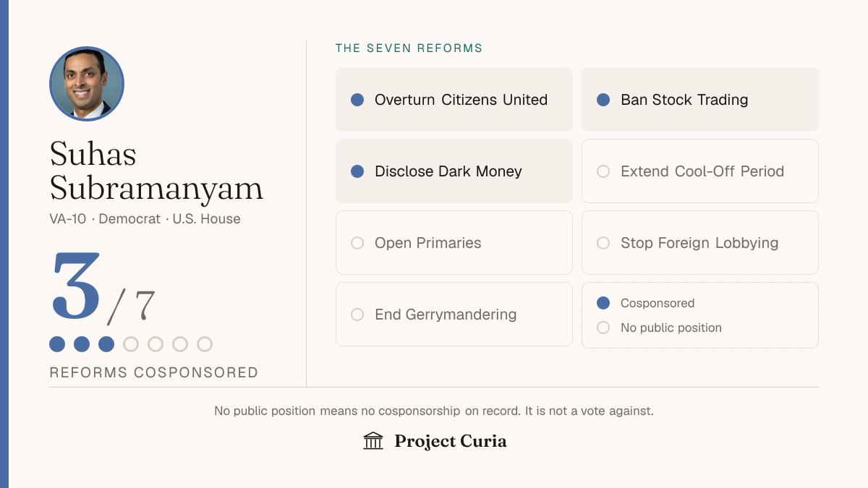
Task: Click the filled dot beside Overturn Citizens United
Action: (x=357, y=100)
